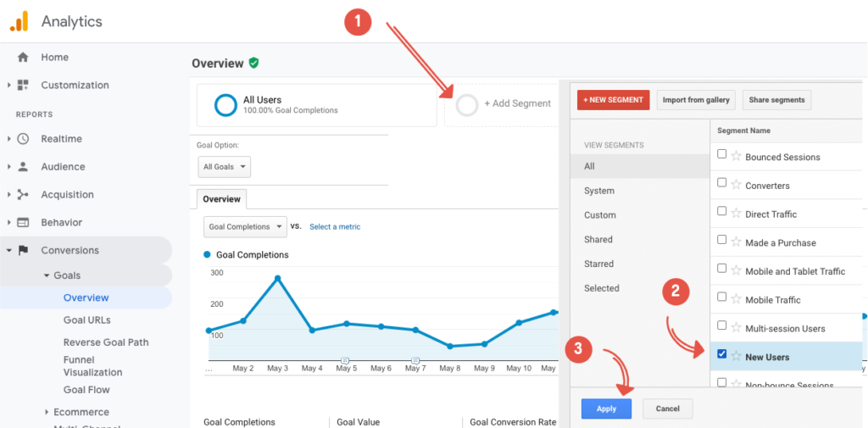Image resolution: width=868 pixels, height=428 pixels.
Task: Click the Audience person icon
Action: tap(23, 167)
